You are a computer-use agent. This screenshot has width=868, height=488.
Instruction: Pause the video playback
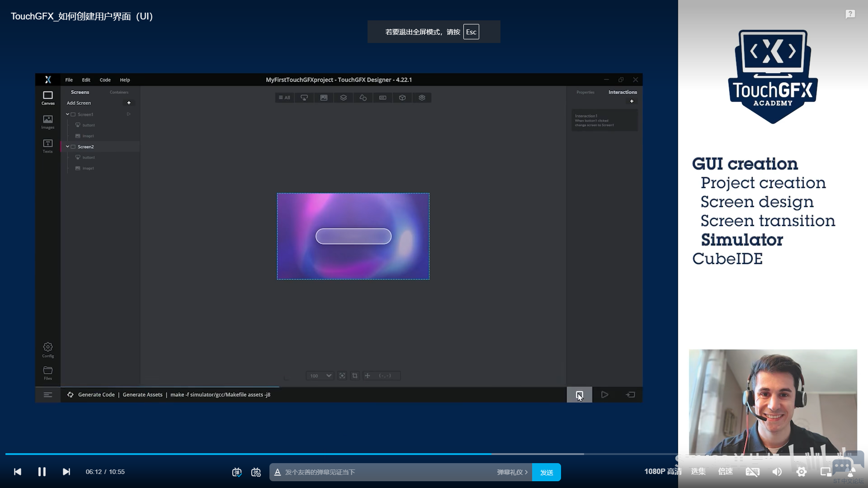point(42,472)
